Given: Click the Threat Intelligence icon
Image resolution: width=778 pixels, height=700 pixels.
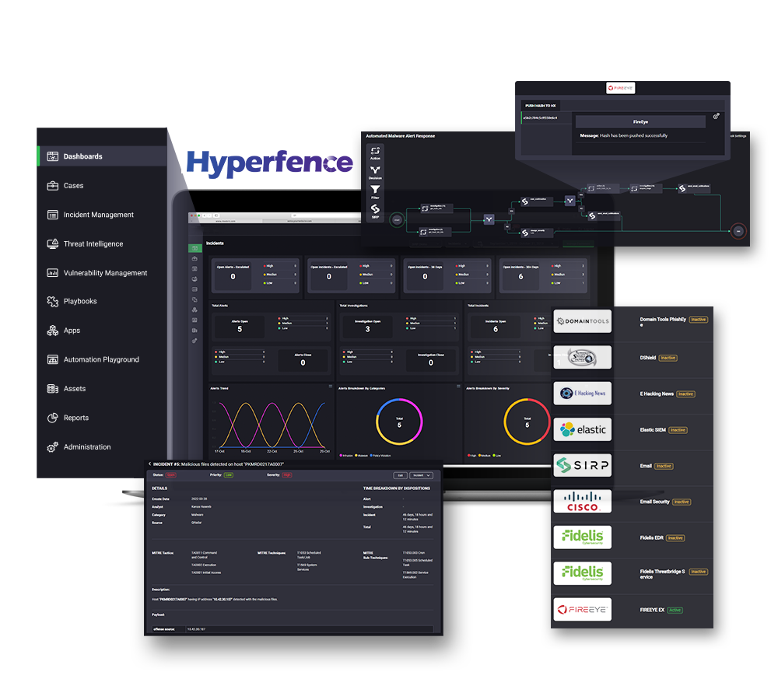Looking at the screenshot, I should click(x=53, y=243).
